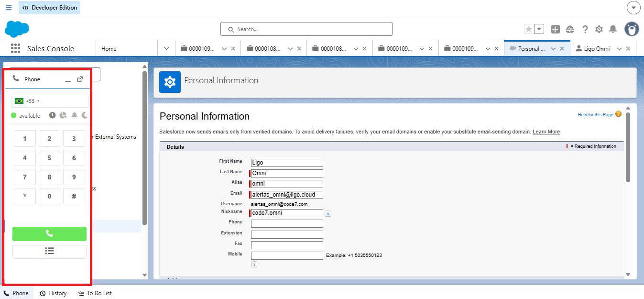Open the navigation dropdown chevron beside Home
The image size is (644, 299).
point(166,48)
